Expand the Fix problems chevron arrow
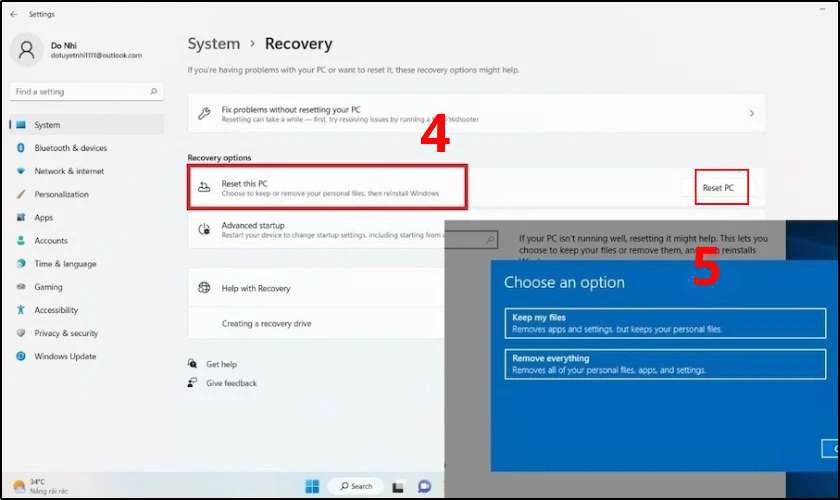Image resolution: width=840 pixels, height=500 pixels. pos(752,113)
